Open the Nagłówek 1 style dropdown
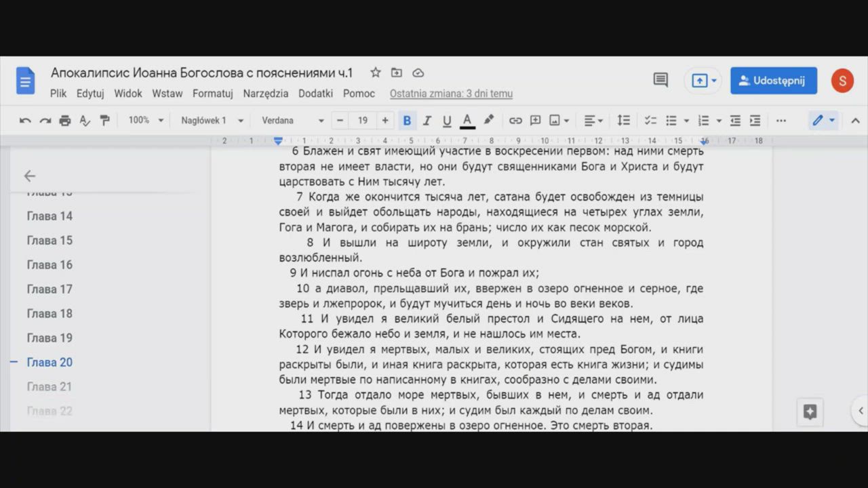This screenshot has height=488, width=868. (x=212, y=121)
